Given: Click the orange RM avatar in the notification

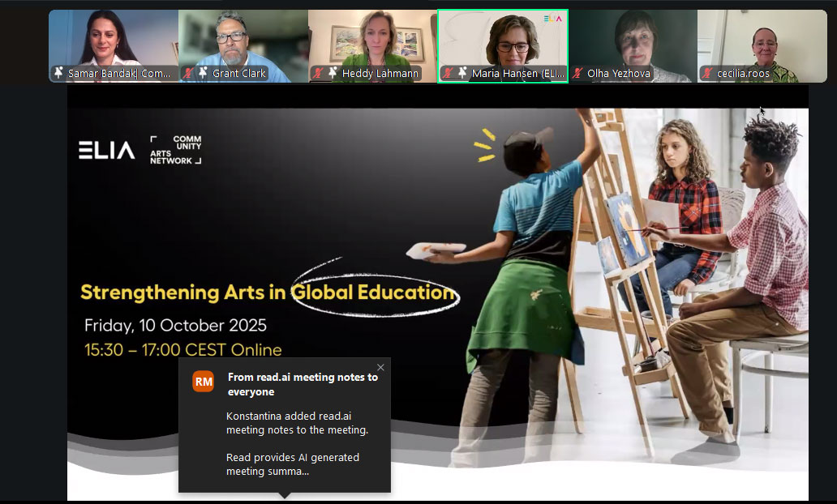Looking at the screenshot, I should point(203,381).
